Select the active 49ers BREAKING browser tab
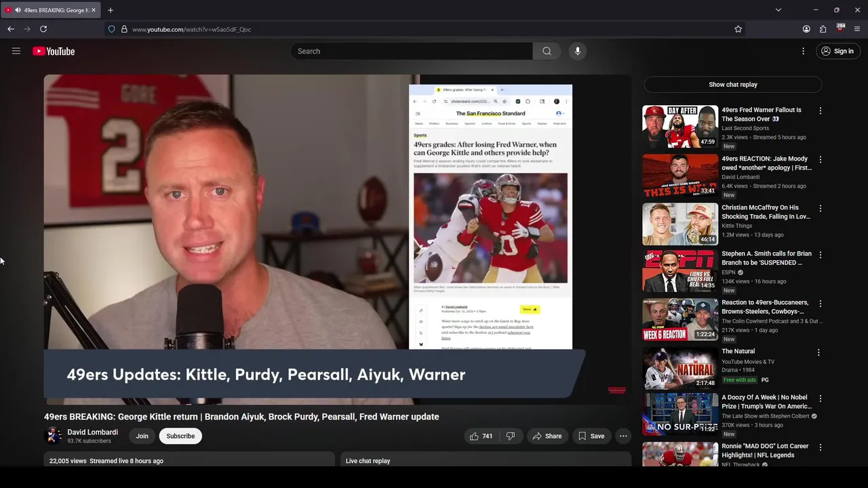 (x=51, y=10)
